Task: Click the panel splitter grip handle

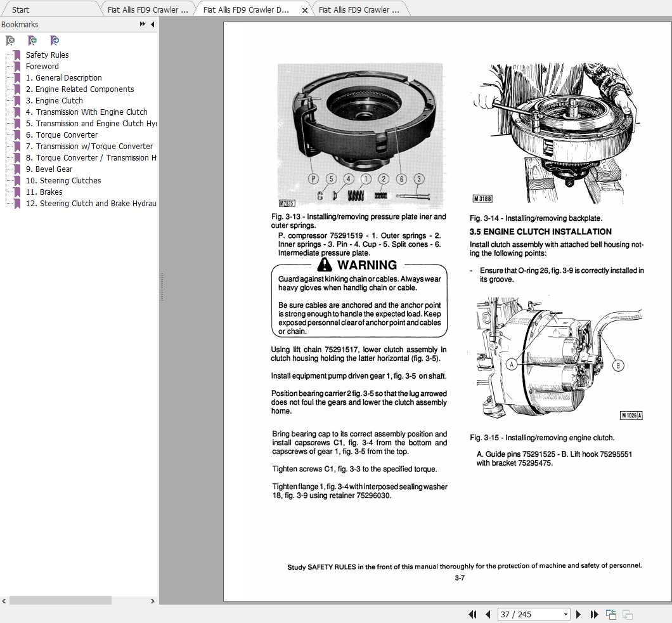Action: tap(162, 287)
